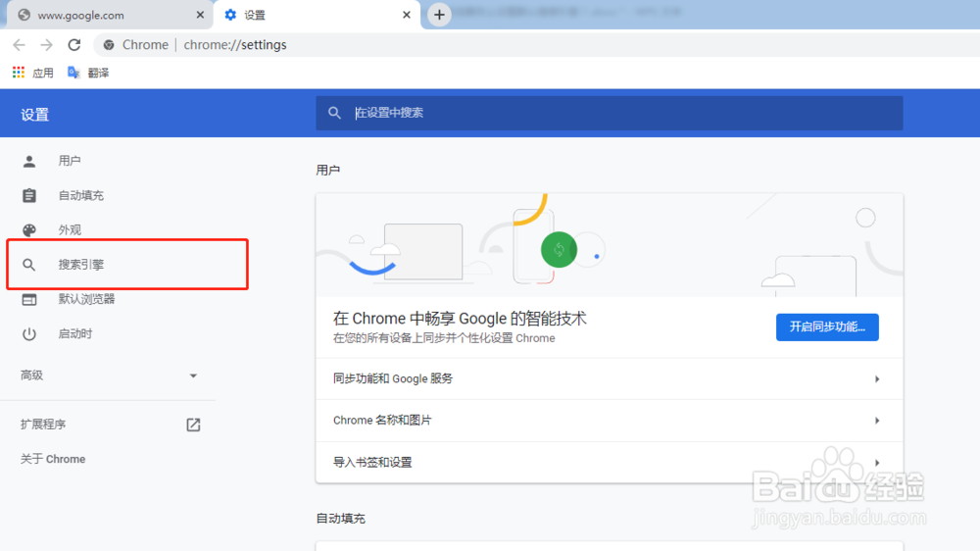Screen dimensions: 980x551
Task: Expand the 高级 advanced section
Action: point(109,376)
